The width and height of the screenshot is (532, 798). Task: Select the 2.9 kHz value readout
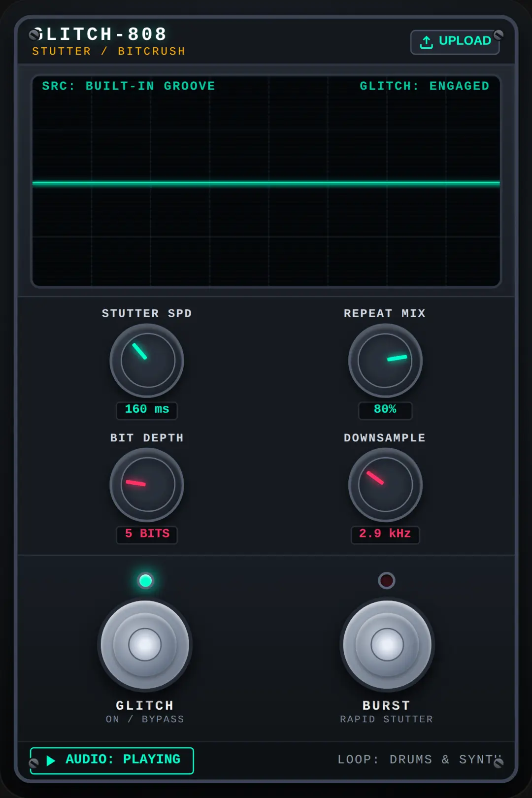(385, 534)
